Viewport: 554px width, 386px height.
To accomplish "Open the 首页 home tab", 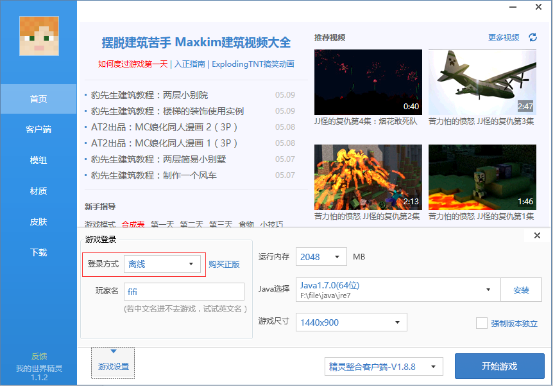I will tap(38, 99).
